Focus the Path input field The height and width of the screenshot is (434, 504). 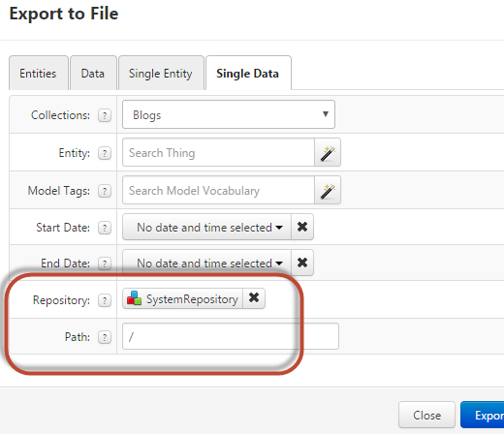click(231, 336)
